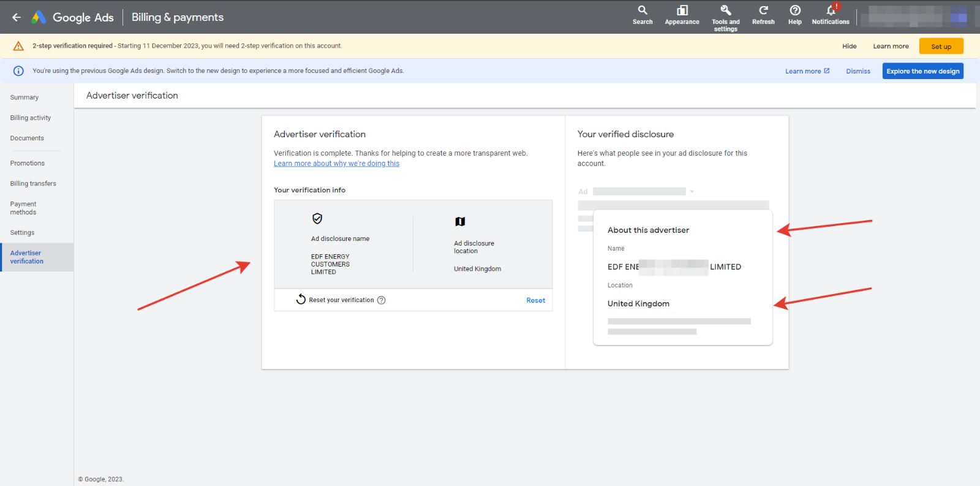
Task: Open Promotions in sidebar
Action: coord(28,164)
